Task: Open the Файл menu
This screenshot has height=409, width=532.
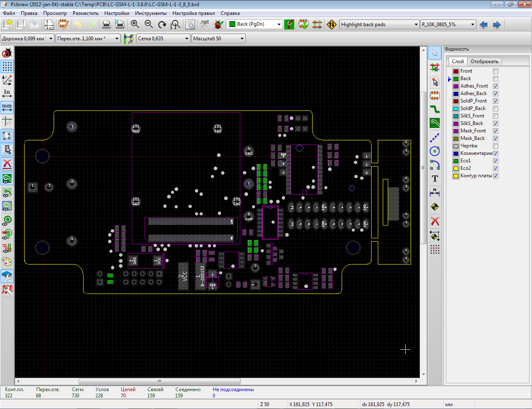Action: 9,13
